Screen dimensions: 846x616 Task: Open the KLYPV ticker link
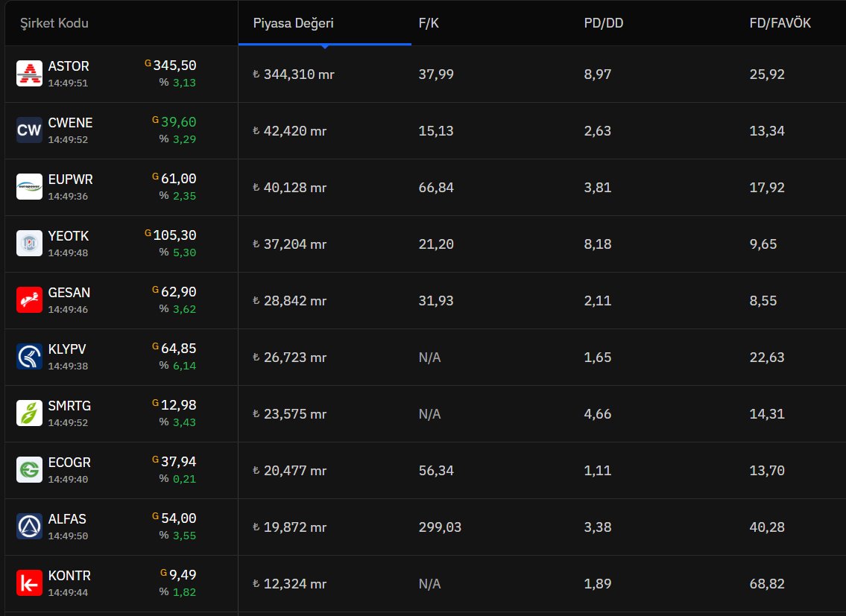[67, 349]
